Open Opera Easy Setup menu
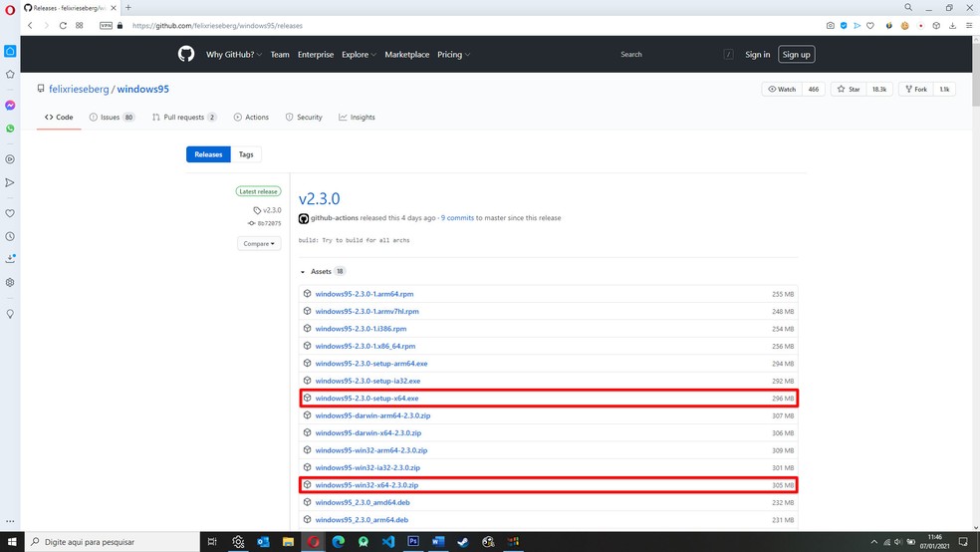This screenshot has height=552, width=980. pyautogui.click(x=969, y=26)
